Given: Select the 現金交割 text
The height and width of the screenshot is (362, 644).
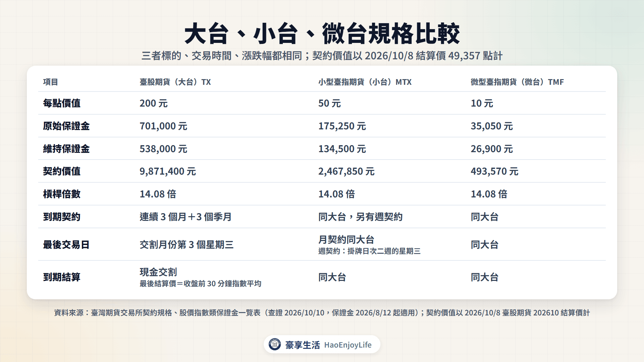Looking at the screenshot, I should pos(158,272).
